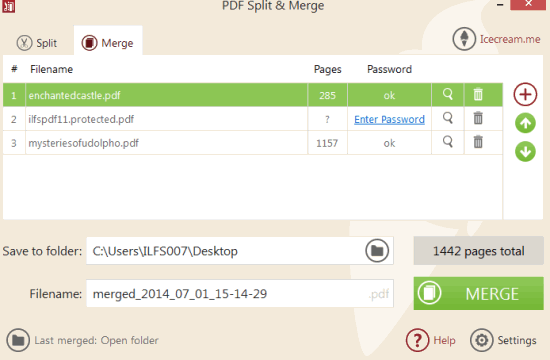Select the mysteriesofudolpho.pdf row
The height and width of the screenshot is (360, 550).
tap(253, 143)
